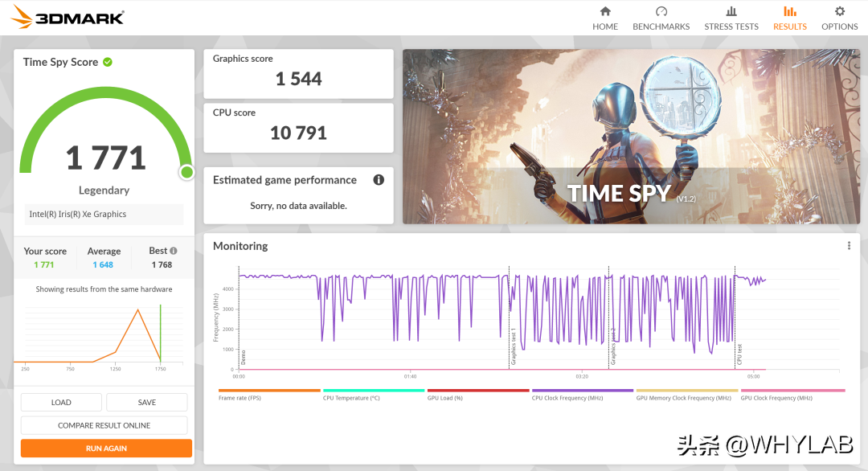Click the LOAD button
The width and height of the screenshot is (868, 471).
[61, 403]
